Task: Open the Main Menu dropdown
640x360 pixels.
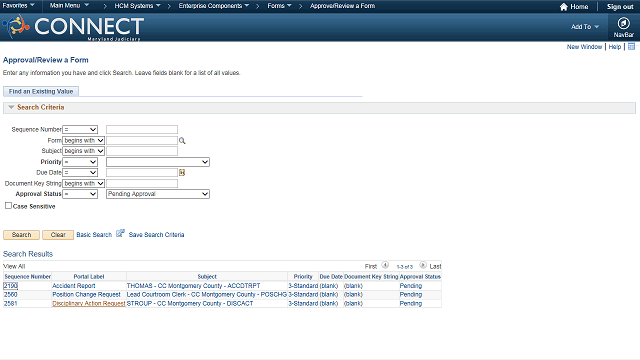Action: pyautogui.click(x=69, y=6)
